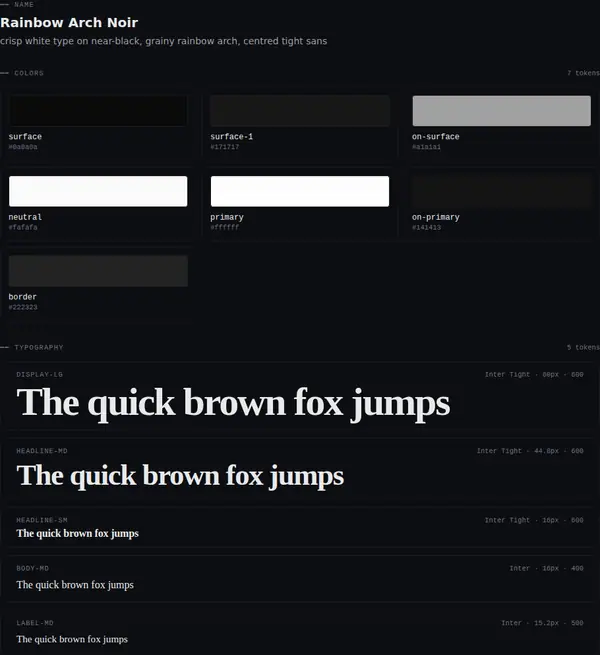Click hex value #a1a1a1

(426, 147)
